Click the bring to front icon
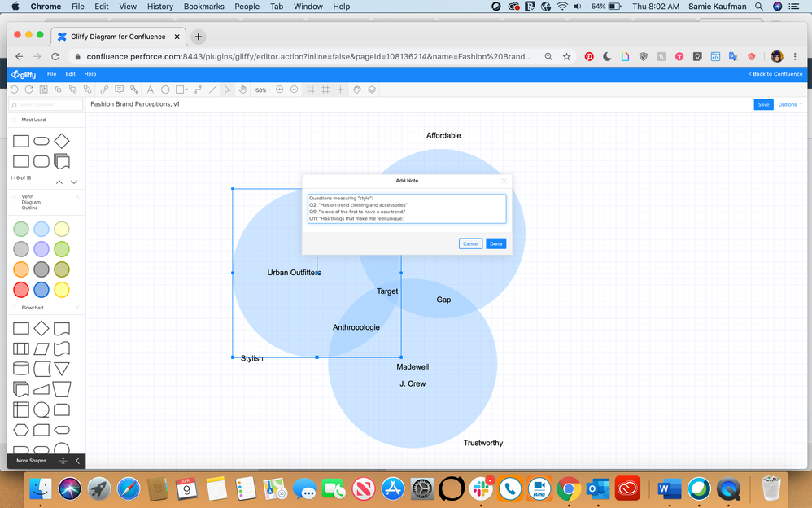The height and width of the screenshot is (508, 812). pos(73,90)
